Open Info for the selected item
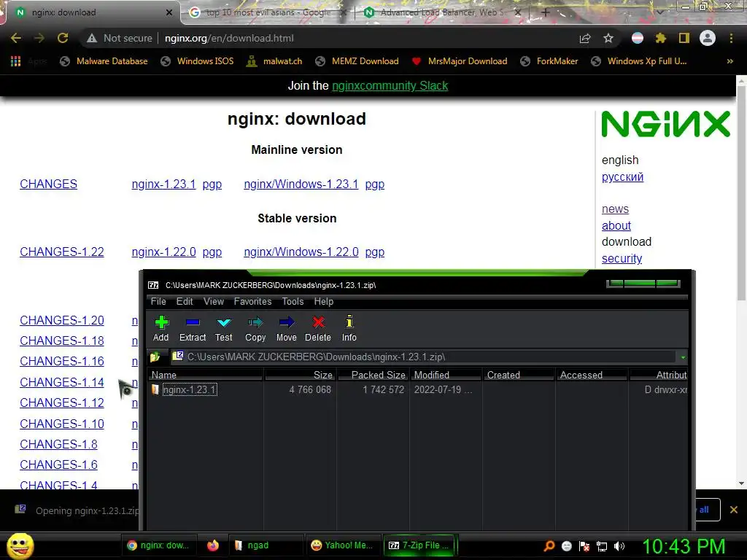 click(349, 328)
